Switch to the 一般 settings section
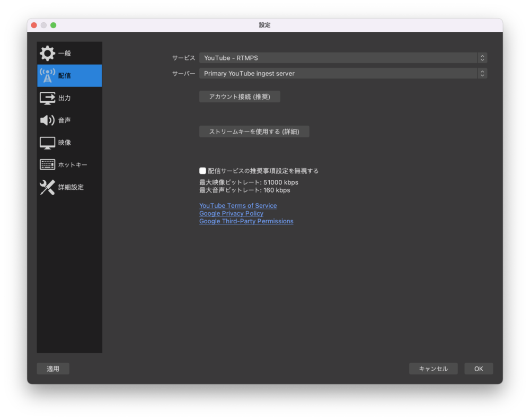The image size is (530, 420). pyautogui.click(x=69, y=53)
